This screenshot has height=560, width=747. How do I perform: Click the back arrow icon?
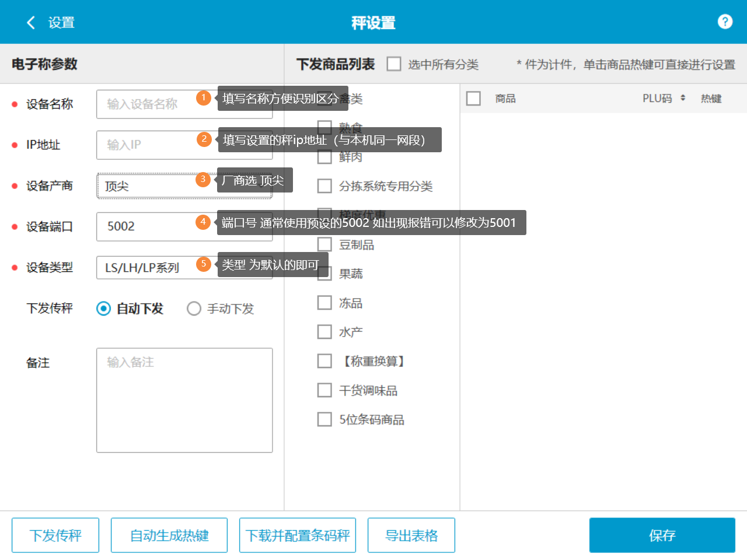(x=31, y=23)
